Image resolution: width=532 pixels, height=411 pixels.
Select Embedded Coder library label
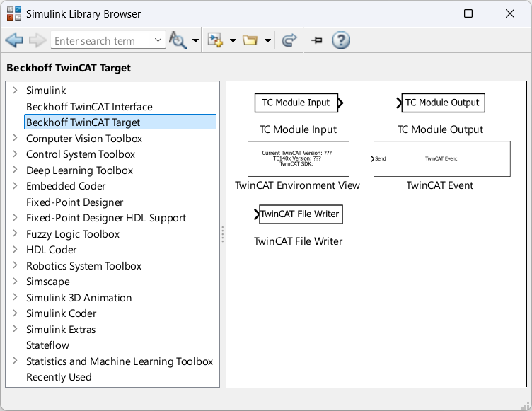66,186
